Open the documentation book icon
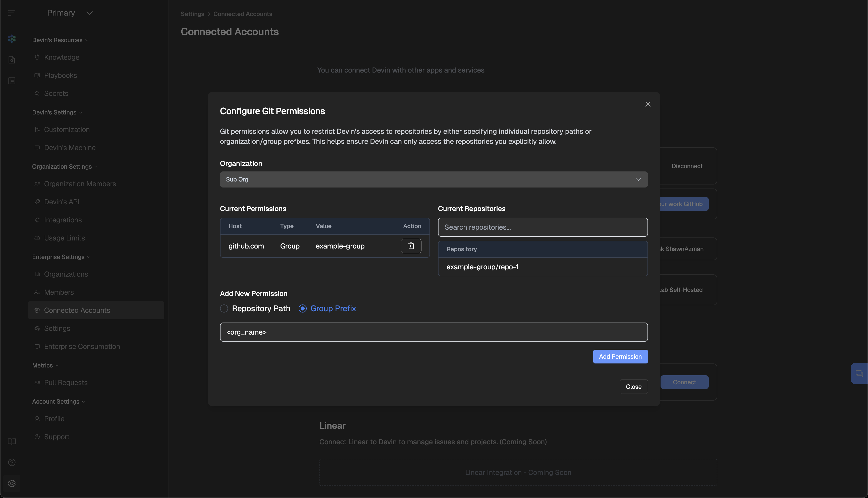Image resolution: width=868 pixels, height=498 pixels. pos(12,442)
